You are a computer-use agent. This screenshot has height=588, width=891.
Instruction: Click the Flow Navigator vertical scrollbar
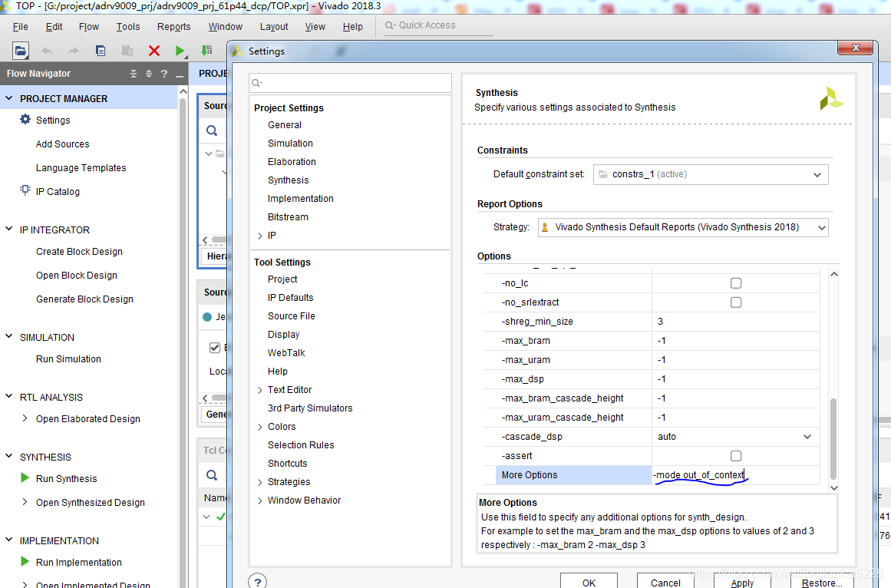pos(183,341)
